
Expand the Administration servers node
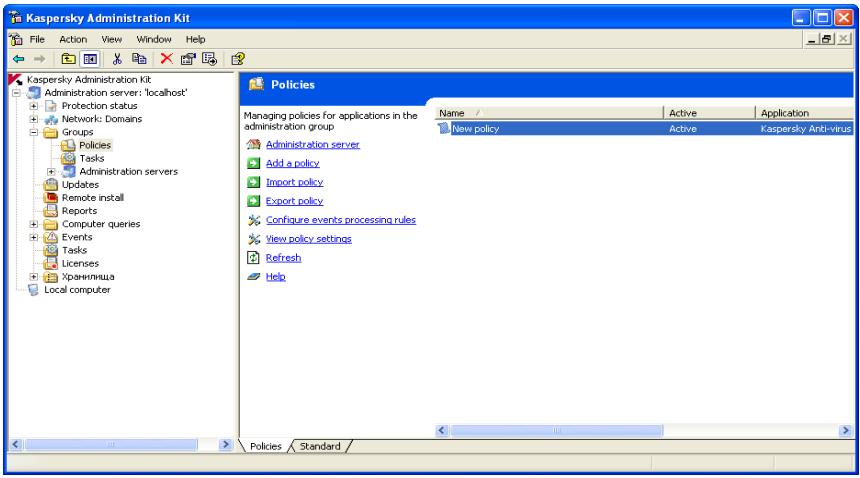pos(52,172)
